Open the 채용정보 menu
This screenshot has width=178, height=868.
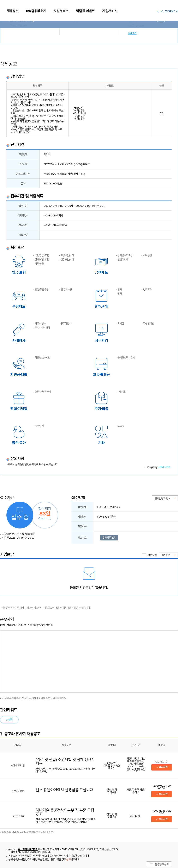[12, 11]
